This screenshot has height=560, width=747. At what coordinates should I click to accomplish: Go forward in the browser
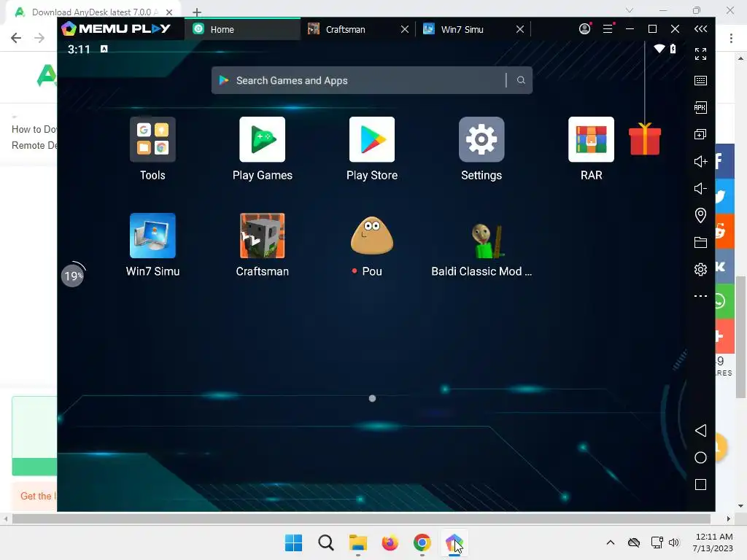[x=39, y=38]
